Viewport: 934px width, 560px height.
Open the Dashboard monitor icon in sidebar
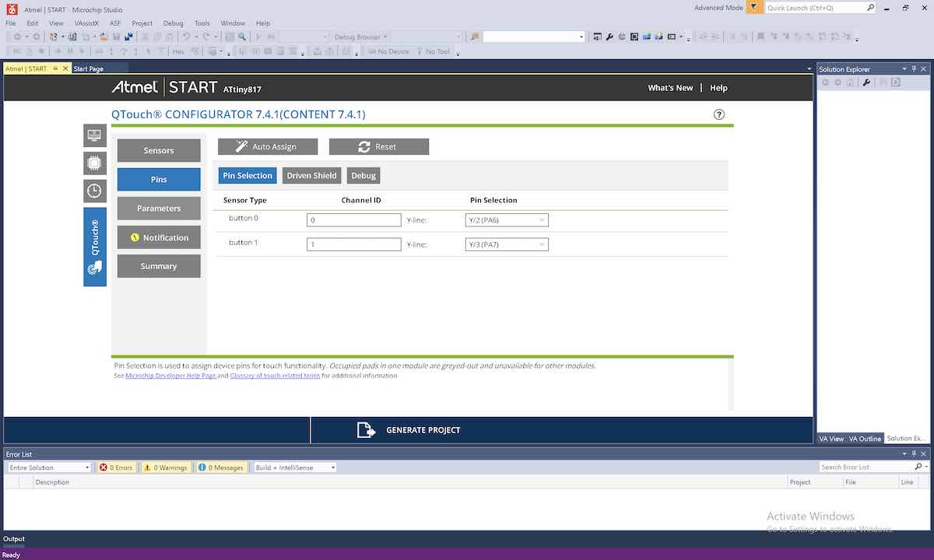(94, 135)
